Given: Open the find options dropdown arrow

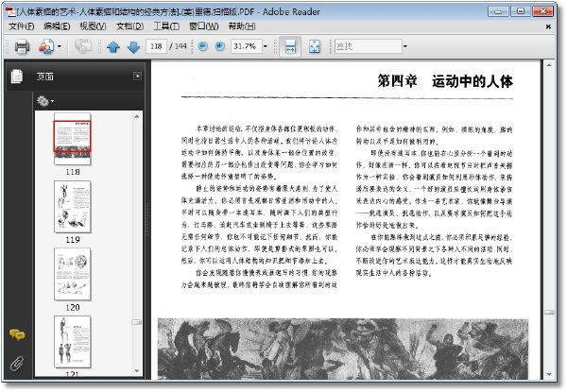Looking at the screenshot, I should pos(405,46).
